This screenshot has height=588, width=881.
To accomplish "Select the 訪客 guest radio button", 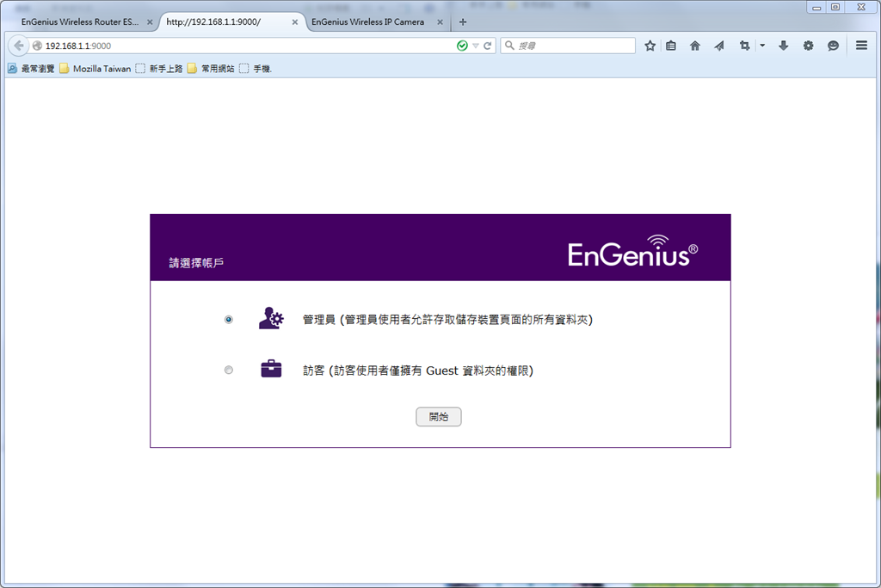I will pyautogui.click(x=229, y=371).
